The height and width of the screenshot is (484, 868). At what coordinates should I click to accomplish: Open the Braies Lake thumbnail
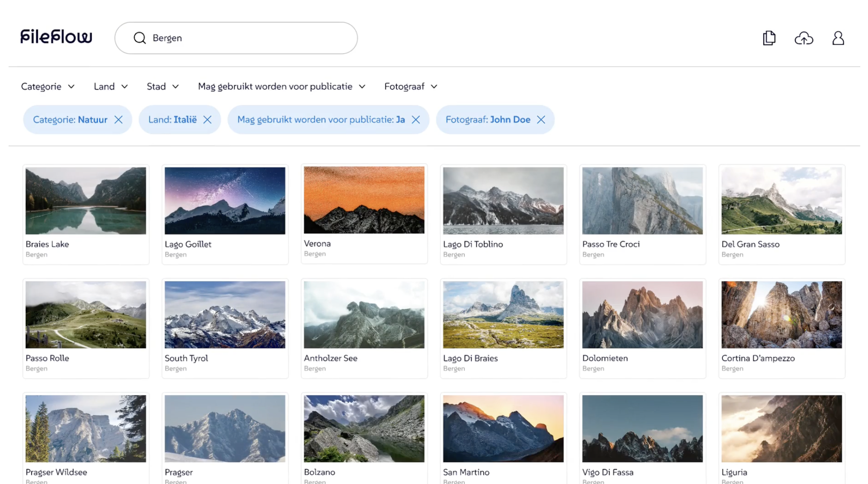[86, 201]
